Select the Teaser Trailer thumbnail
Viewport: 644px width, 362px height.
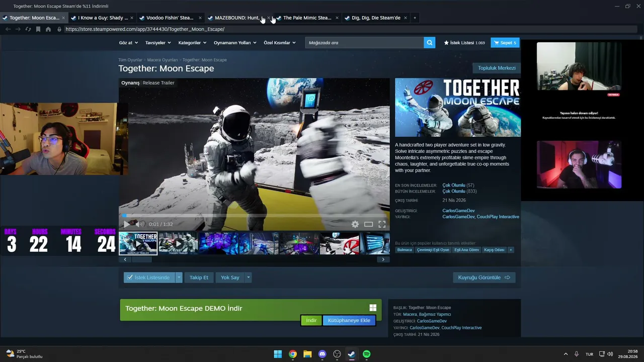point(178,244)
